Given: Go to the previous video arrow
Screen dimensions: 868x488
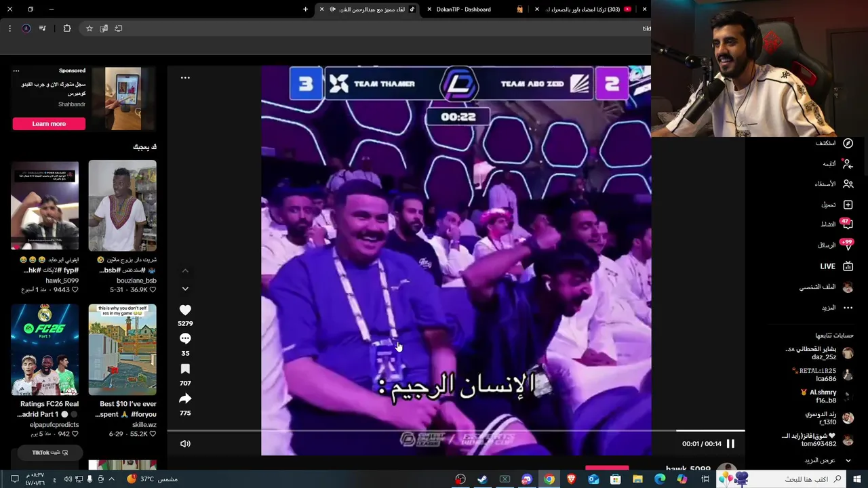Looking at the screenshot, I should pyautogui.click(x=185, y=270).
